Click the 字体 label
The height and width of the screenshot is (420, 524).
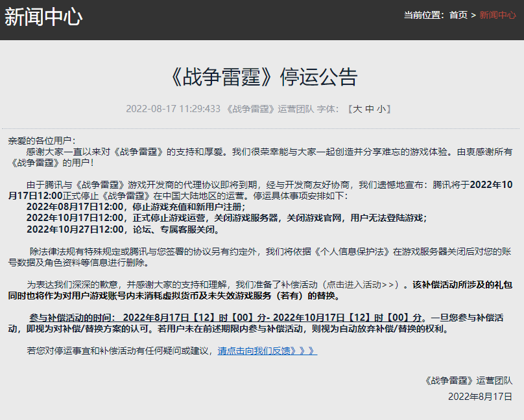click(328, 109)
